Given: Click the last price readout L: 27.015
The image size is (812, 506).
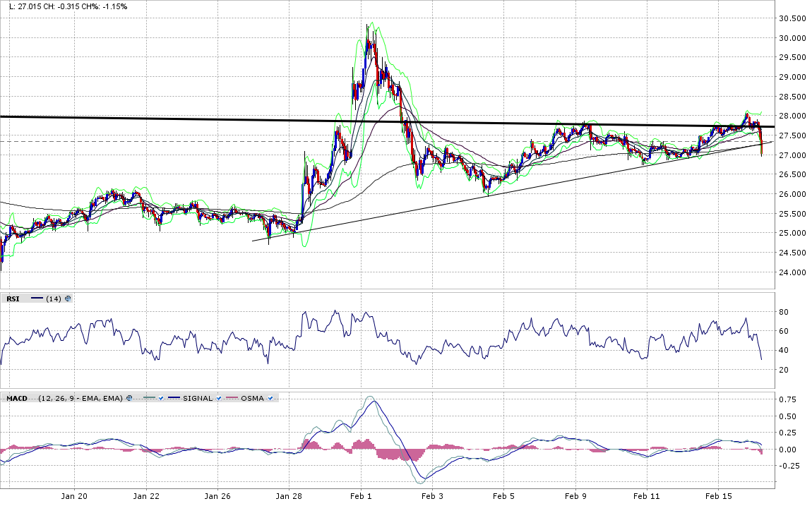Looking at the screenshot, I should [x=21, y=6].
